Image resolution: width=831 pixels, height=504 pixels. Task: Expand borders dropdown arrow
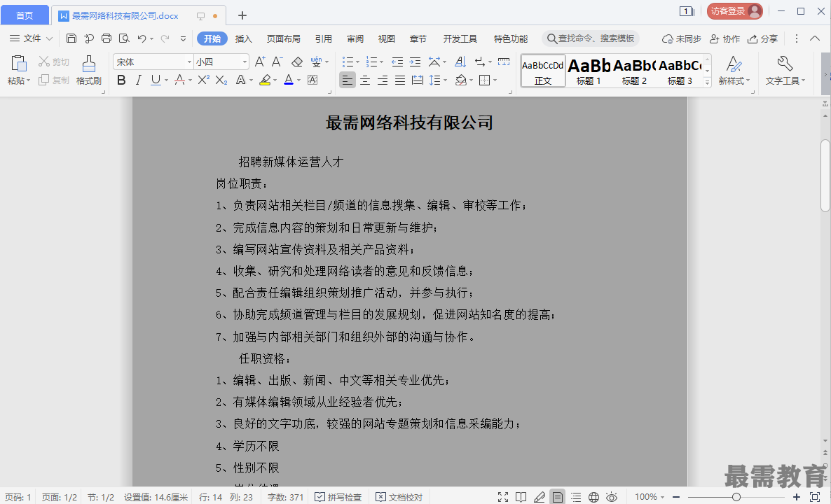(x=495, y=80)
